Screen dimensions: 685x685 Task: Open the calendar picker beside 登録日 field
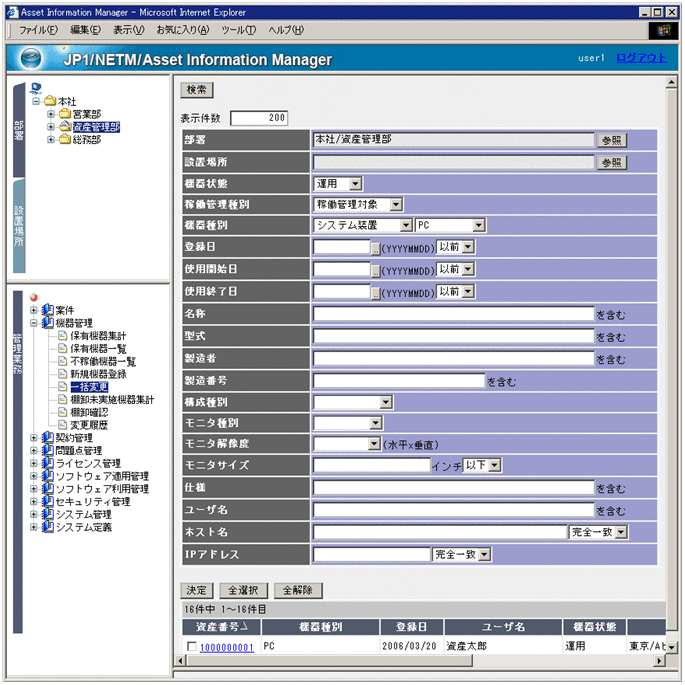click(376, 247)
